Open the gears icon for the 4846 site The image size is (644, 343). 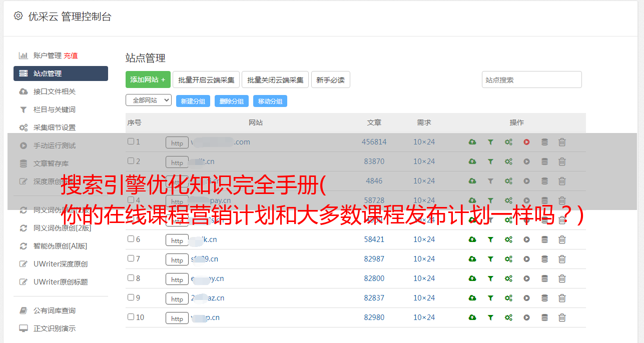[508, 181]
